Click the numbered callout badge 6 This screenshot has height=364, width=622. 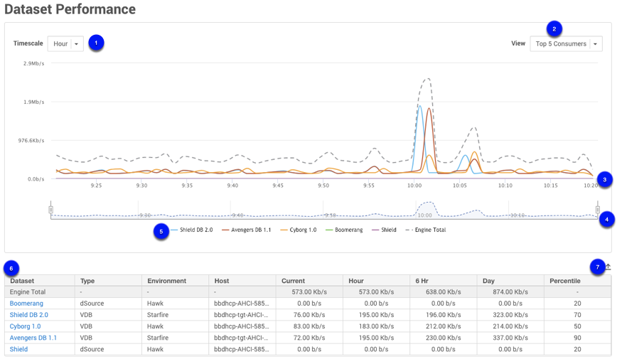point(11,268)
